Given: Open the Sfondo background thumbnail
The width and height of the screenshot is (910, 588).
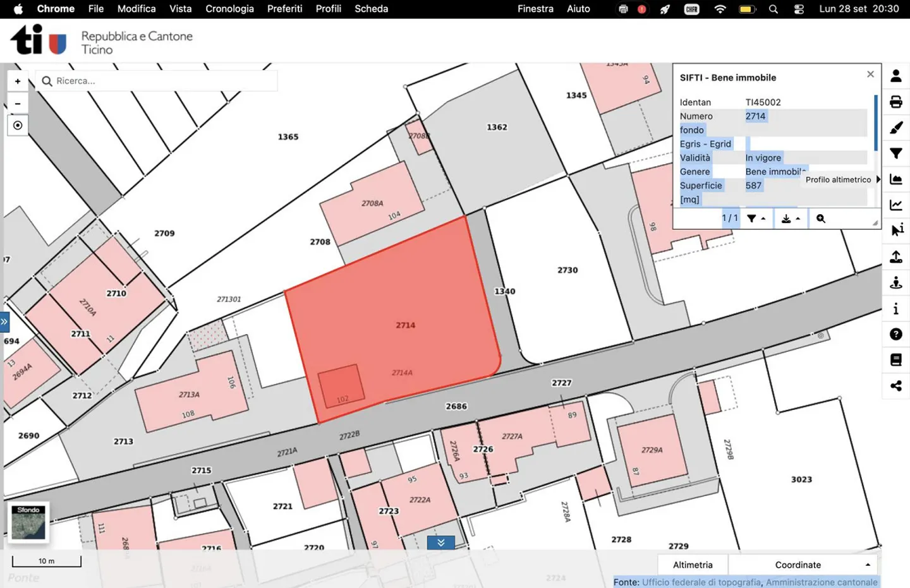Looking at the screenshot, I should [x=28, y=522].
